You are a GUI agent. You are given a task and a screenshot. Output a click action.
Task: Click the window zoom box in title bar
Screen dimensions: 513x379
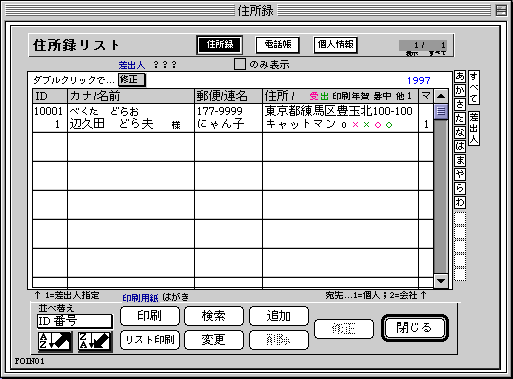click(x=501, y=11)
